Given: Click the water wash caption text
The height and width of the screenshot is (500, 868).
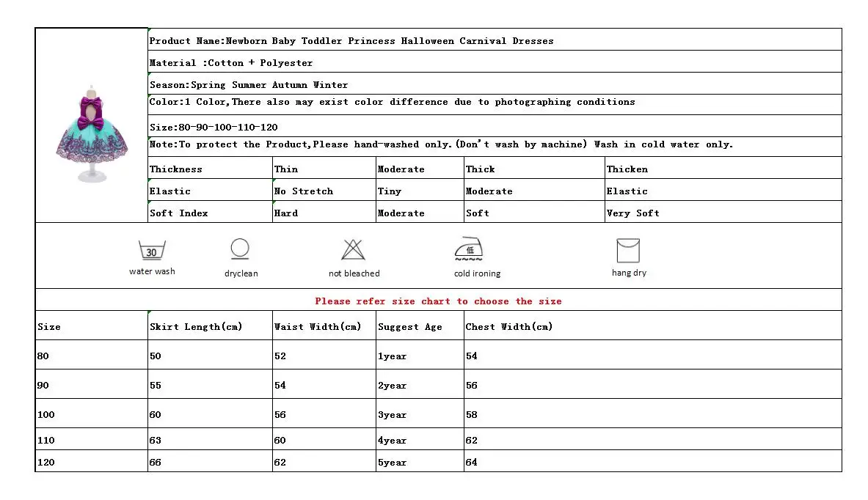Looking at the screenshot, I should pyautogui.click(x=152, y=271).
